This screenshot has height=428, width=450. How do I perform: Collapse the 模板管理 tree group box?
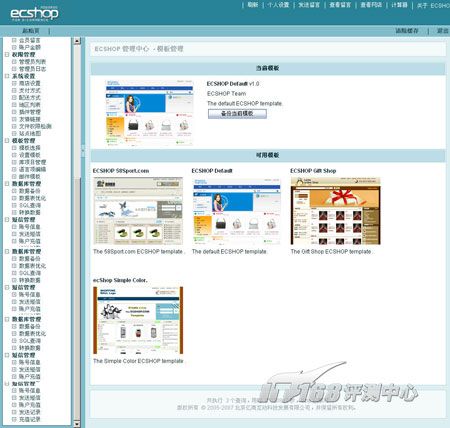coord(7,140)
